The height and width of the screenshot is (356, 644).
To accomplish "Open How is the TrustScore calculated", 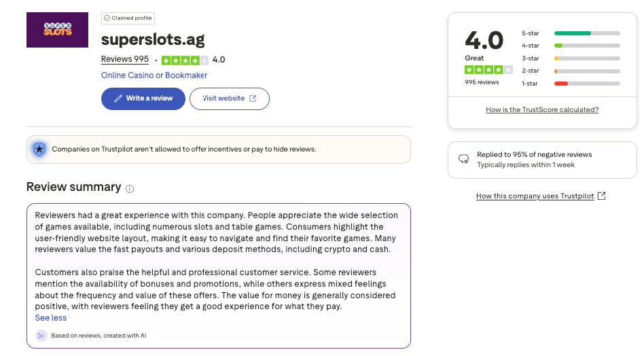I will coord(542,109).
